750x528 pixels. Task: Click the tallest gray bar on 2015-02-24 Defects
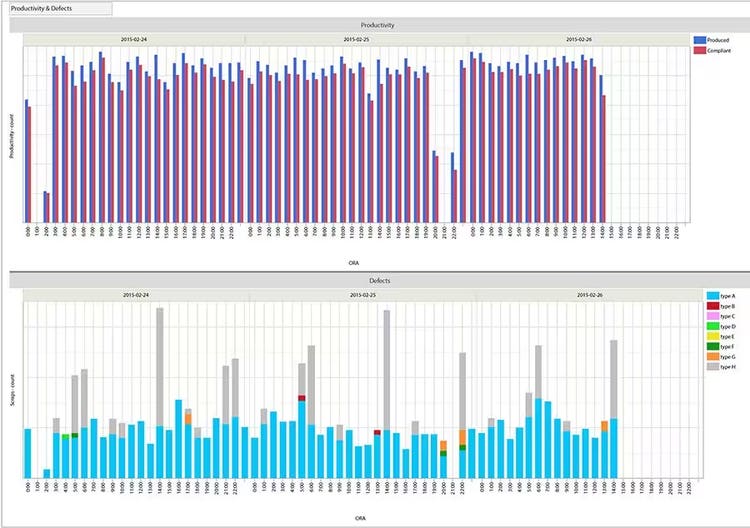click(x=160, y=367)
